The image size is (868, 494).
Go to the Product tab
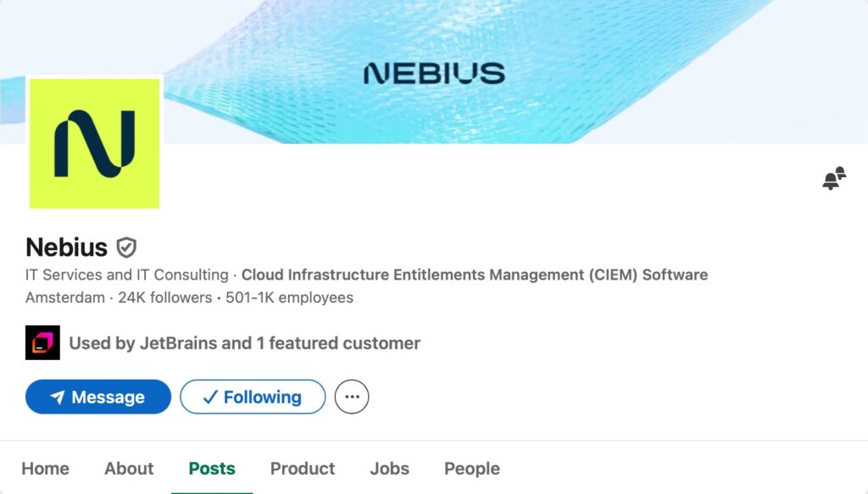pos(303,469)
